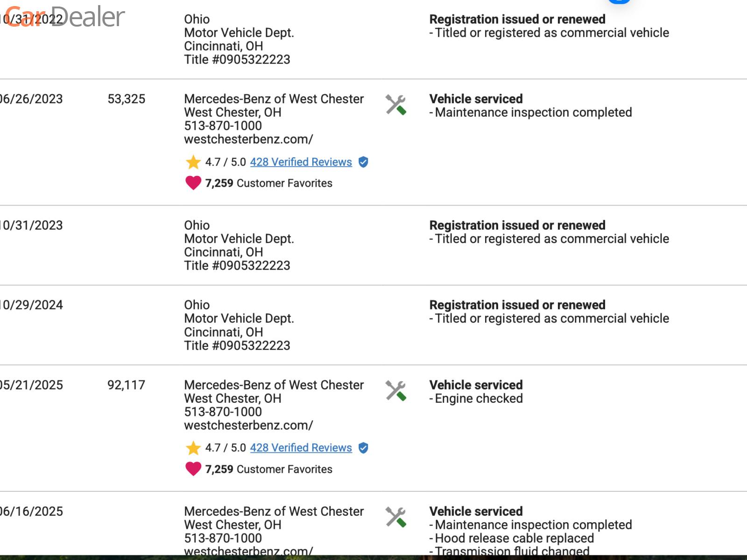Click the Car Dealer logo
The height and width of the screenshot is (560, 747).
[65, 17]
